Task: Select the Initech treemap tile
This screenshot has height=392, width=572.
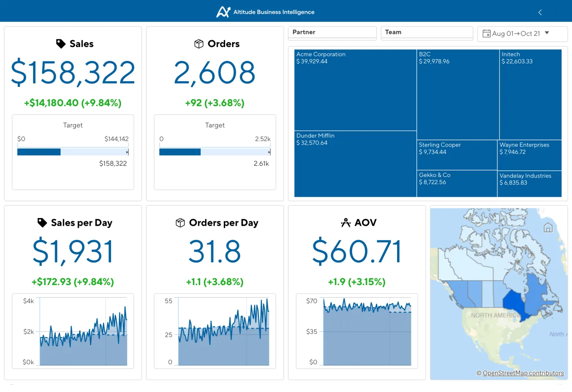Action: pyautogui.click(x=531, y=95)
